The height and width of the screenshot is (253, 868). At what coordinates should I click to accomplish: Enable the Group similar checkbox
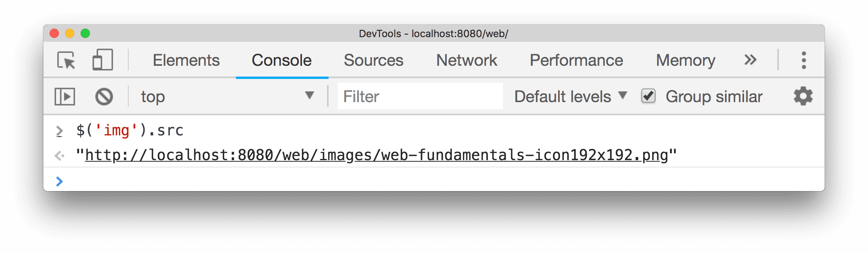tap(648, 96)
